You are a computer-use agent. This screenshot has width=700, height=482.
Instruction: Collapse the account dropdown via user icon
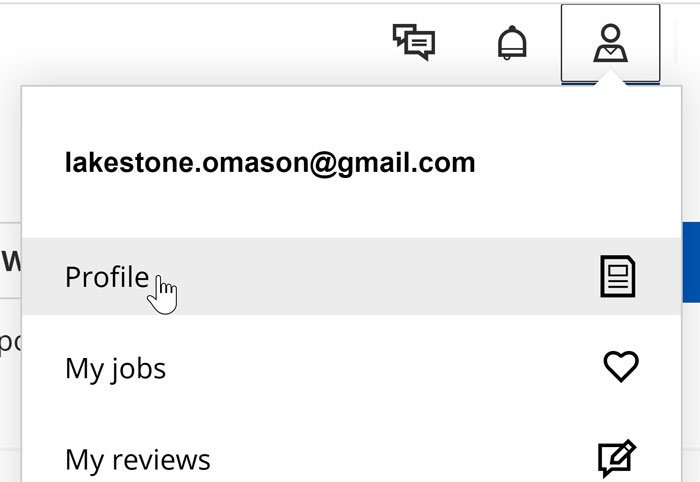pos(610,43)
